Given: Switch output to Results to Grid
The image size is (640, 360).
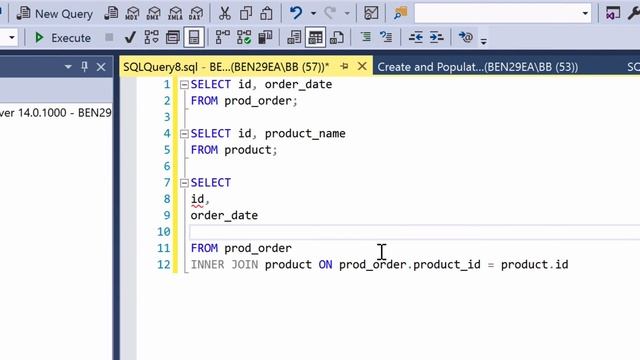Looking at the screenshot, I should tap(315, 38).
